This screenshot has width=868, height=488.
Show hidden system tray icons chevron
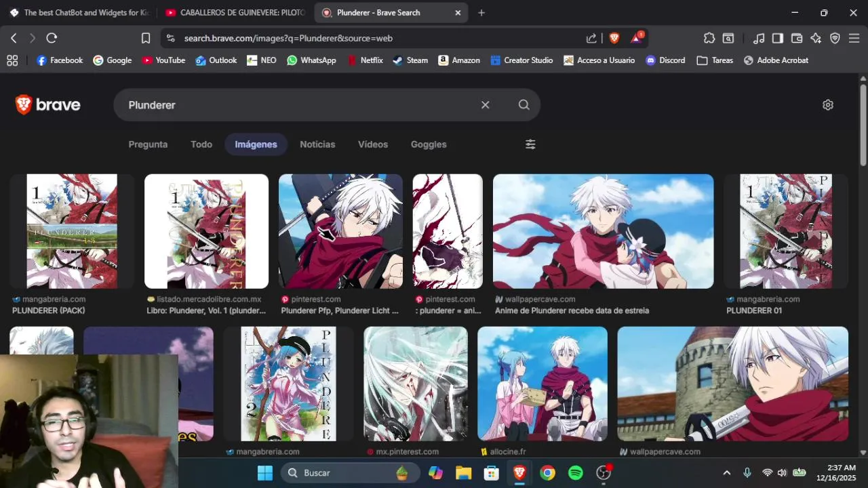click(727, 473)
